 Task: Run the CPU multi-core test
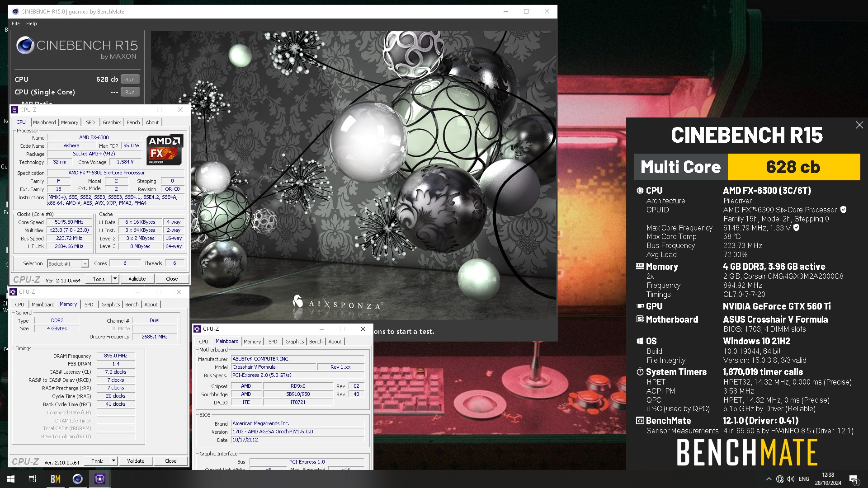(x=130, y=80)
